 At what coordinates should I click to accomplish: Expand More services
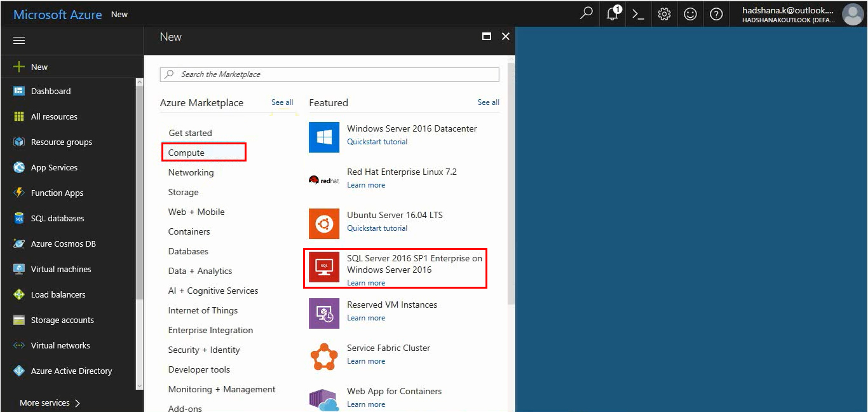pyautogui.click(x=44, y=402)
